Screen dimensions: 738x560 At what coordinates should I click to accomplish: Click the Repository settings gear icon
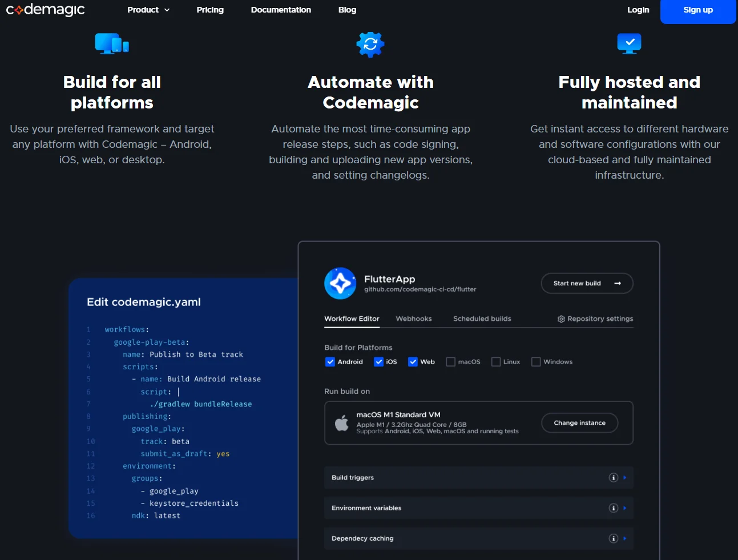(561, 319)
